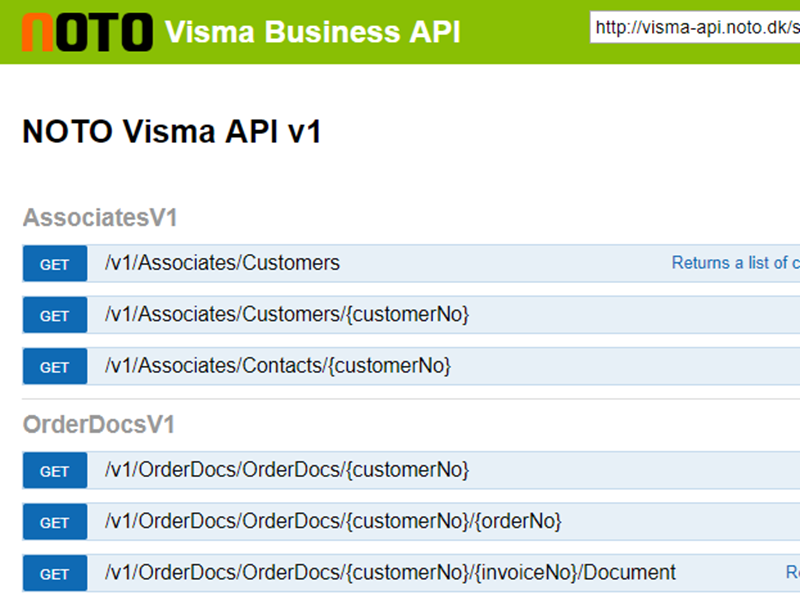Image resolution: width=800 pixels, height=600 pixels.
Task: Click GET badge for Associates/Customers/{customerNo}
Action: (54, 316)
